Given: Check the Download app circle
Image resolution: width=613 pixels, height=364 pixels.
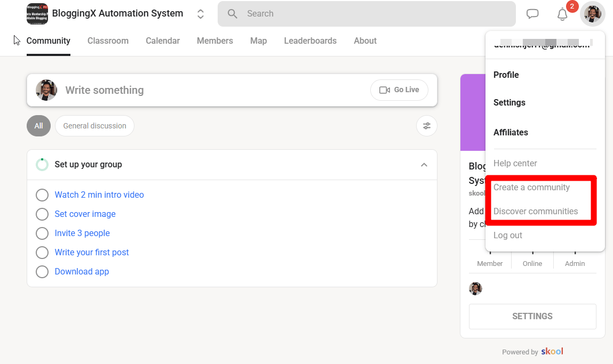Looking at the screenshot, I should 42,271.
